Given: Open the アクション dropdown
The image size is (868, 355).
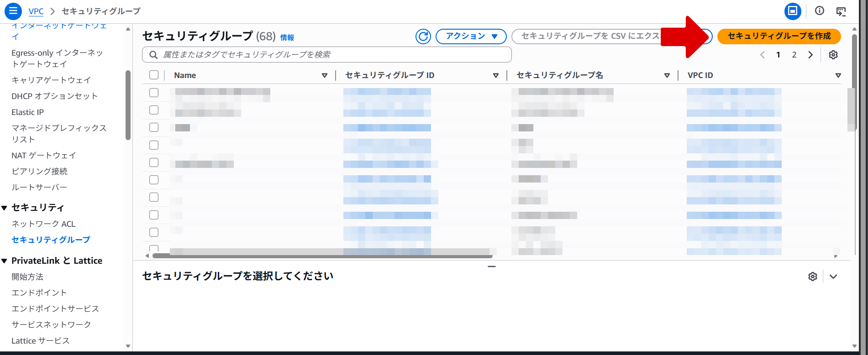Looking at the screenshot, I should [471, 37].
